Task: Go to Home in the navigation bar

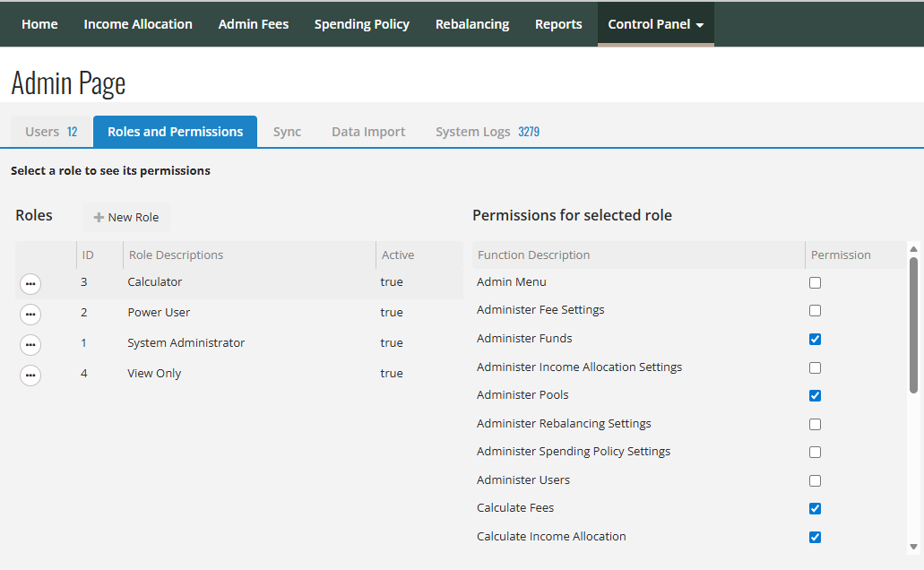Action: (39, 24)
